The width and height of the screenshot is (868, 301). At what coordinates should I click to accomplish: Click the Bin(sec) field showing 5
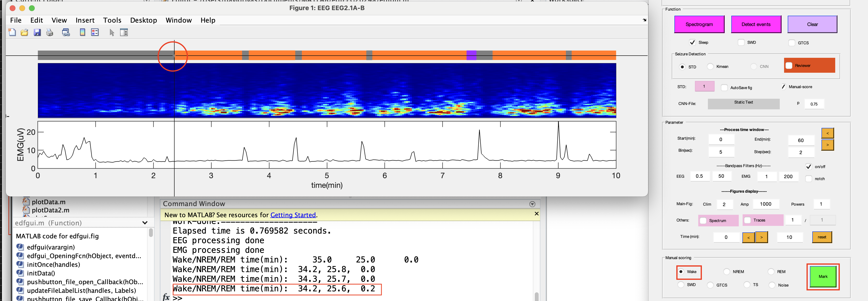click(x=721, y=152)
